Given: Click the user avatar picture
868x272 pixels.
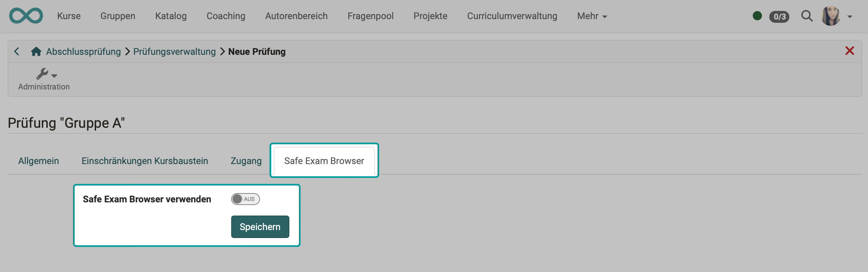Looking at the screenshot, I should pyautogui.click(x=831, y=16).
